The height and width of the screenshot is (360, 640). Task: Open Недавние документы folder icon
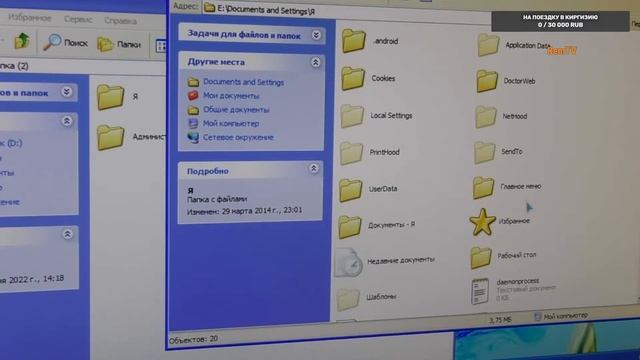[348, 262]
